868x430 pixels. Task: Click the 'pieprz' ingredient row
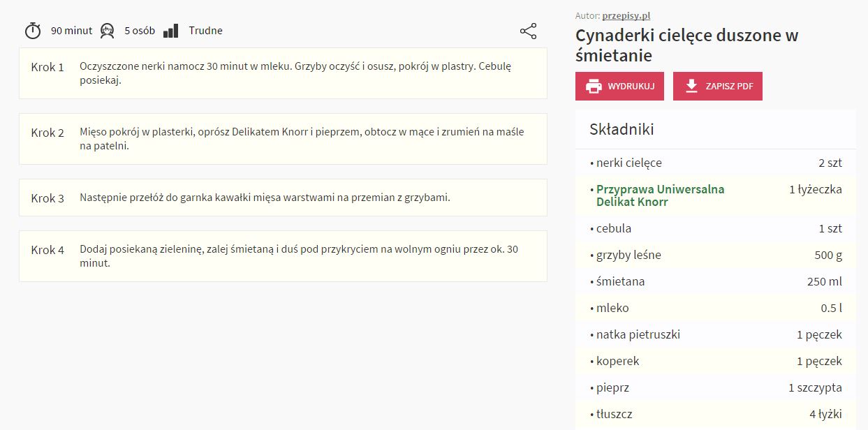coord(716,387)
